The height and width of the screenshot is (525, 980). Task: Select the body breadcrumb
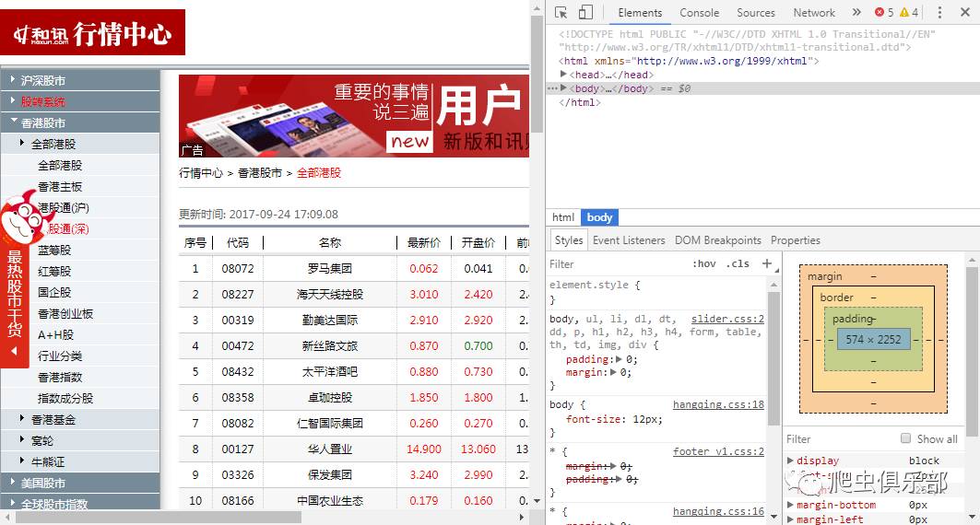pyautogui.click(x=599, y=217)
